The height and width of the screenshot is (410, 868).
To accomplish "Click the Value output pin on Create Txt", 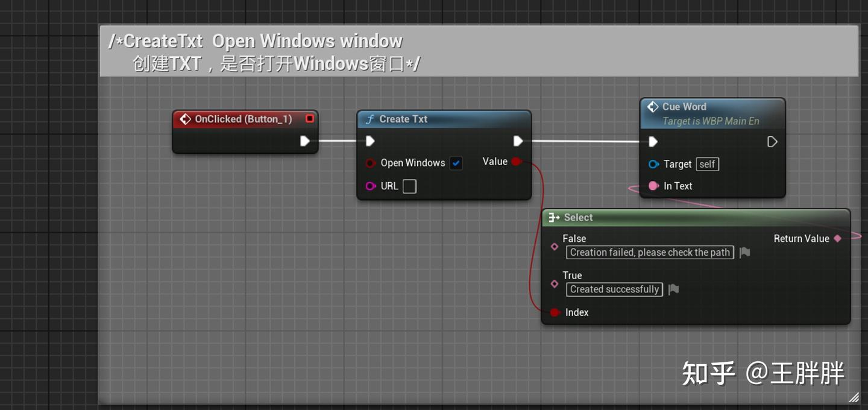I will click(x=517, y=162).
